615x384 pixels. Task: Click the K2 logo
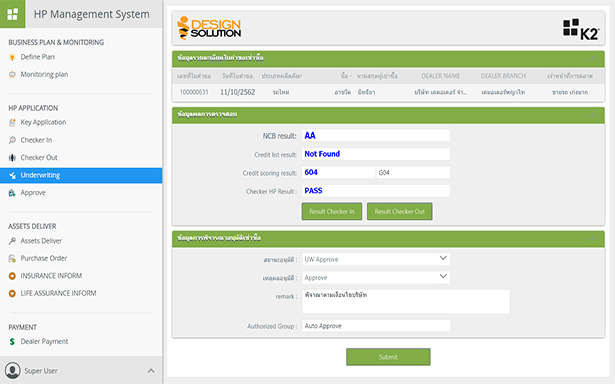click(x=581, y=29)
